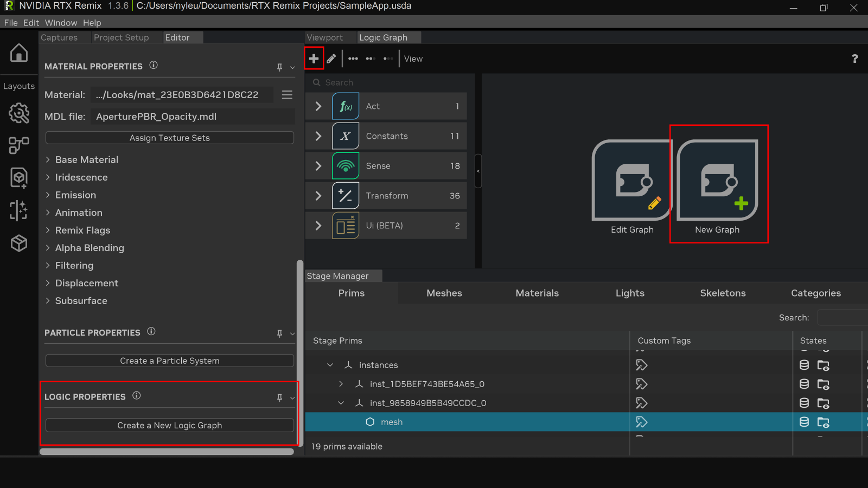868x488 pixels.
Task: Open the Window menu
Action: point(61,23)
